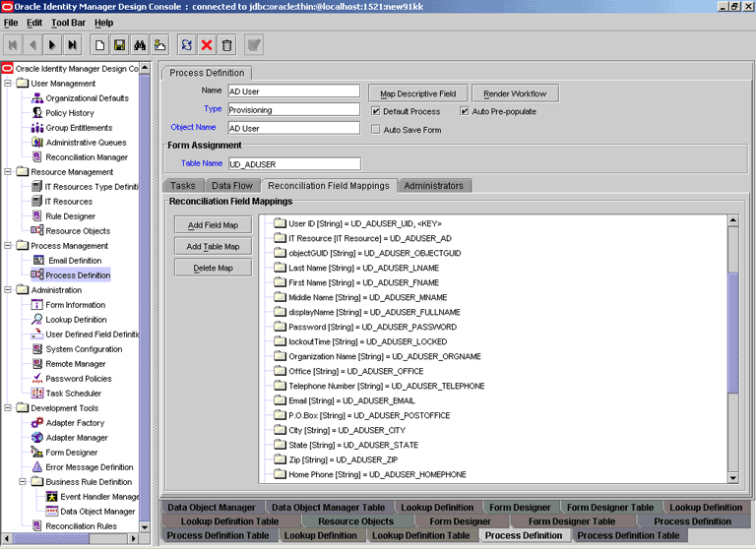
Task: Click the field mappings vertical scrollbar thumb
Action: point(732,333)
